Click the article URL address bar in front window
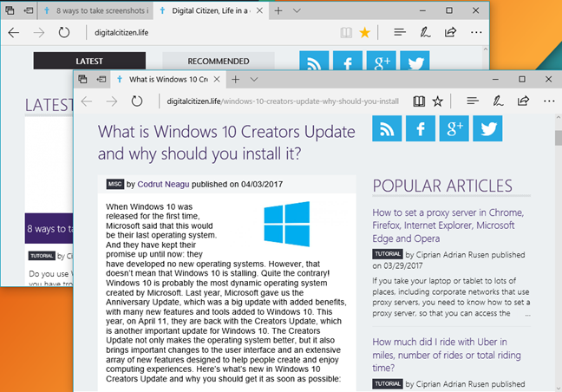The width and height of the screenshot is (562, 392). coord(283,101)
